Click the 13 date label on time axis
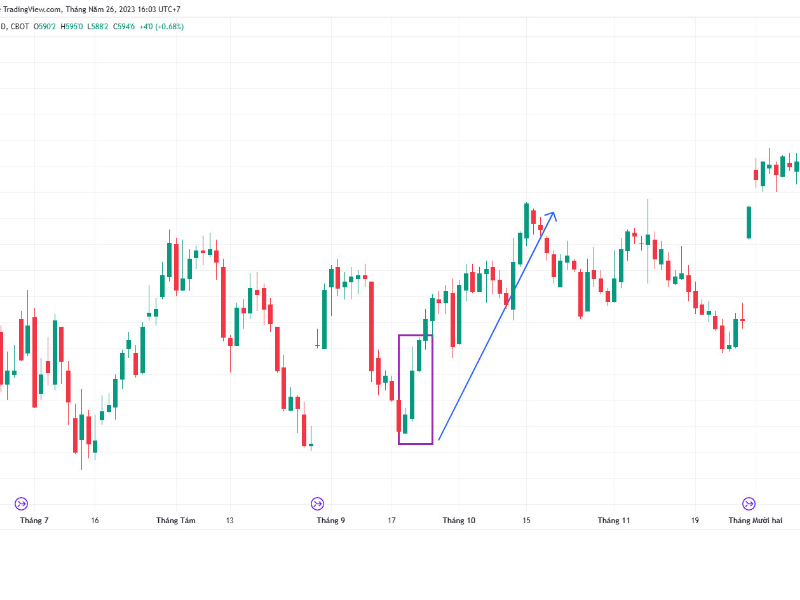The width and height of the screenshot is (800, 600). [229, 521]
